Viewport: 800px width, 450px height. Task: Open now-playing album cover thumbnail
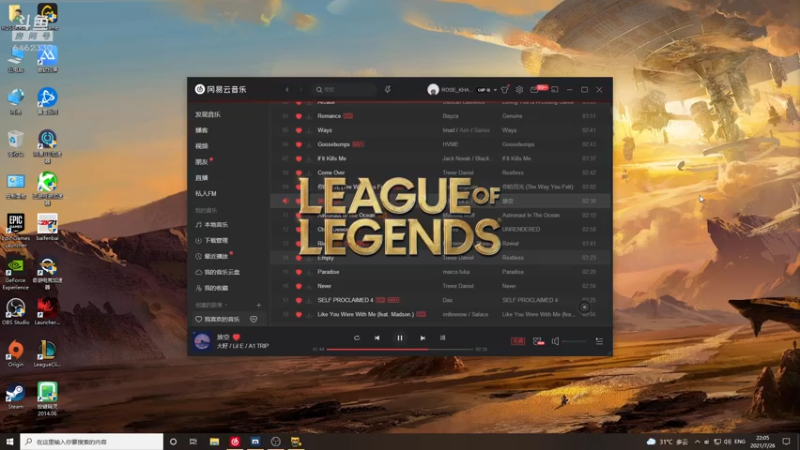click(x=202, y=341)
